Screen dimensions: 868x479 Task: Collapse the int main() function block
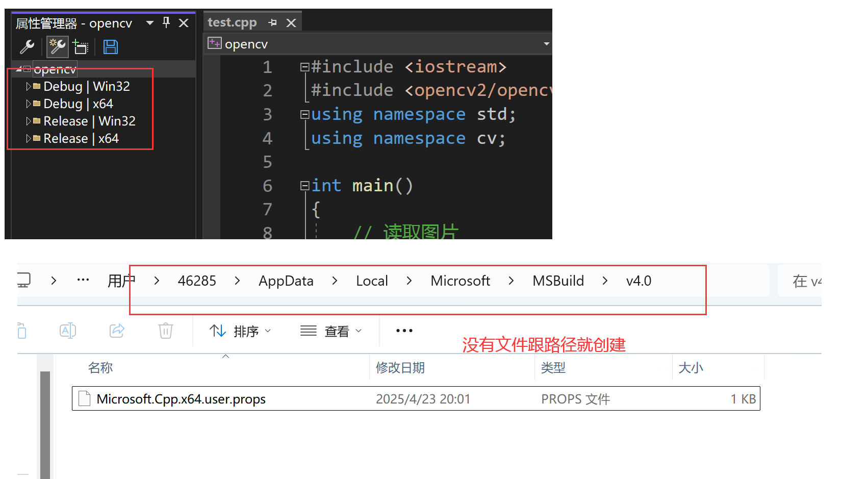(x=304, y=186)
